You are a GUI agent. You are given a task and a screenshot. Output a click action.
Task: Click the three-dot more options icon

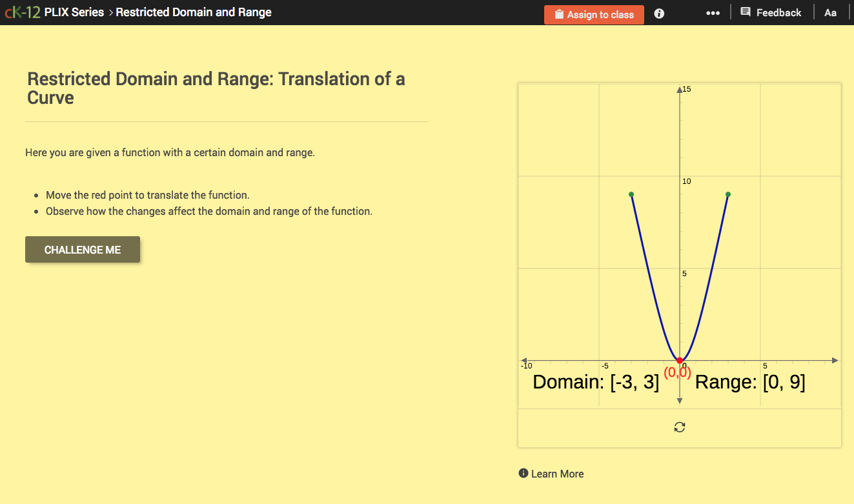(x=713, y=12)
